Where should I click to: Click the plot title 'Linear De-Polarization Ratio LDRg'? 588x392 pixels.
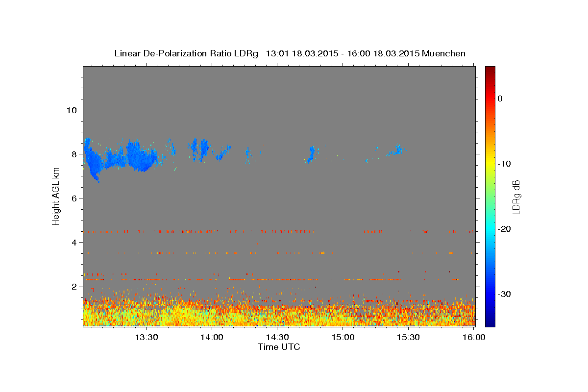point(186,53)
